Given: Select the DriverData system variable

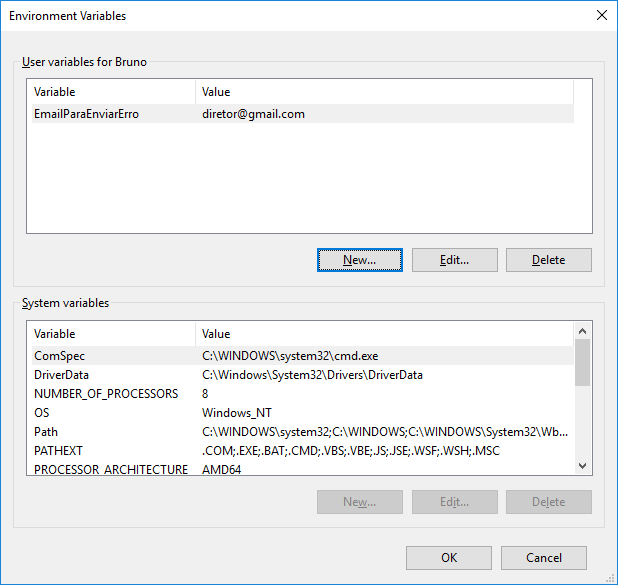Looking at the screenshot, I should 303,374.
